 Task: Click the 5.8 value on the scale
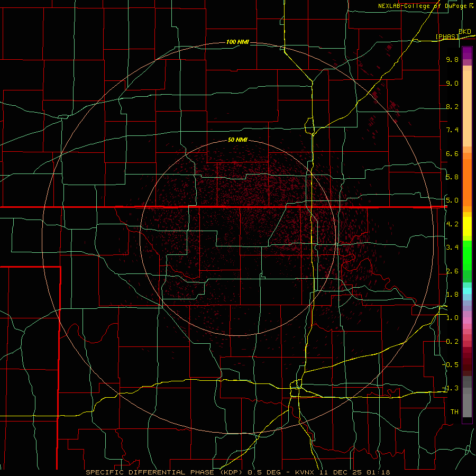[x=452, y=177]
